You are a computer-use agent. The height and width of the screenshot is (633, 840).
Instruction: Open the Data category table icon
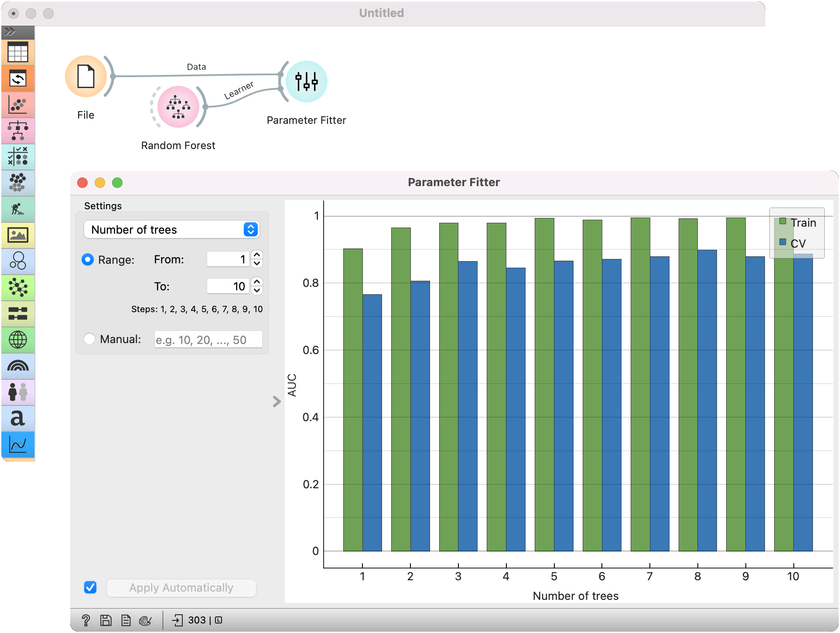(18, 52)
